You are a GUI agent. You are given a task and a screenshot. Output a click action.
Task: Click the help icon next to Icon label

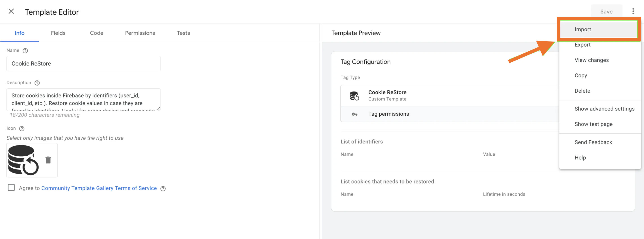tap(22, 129)
